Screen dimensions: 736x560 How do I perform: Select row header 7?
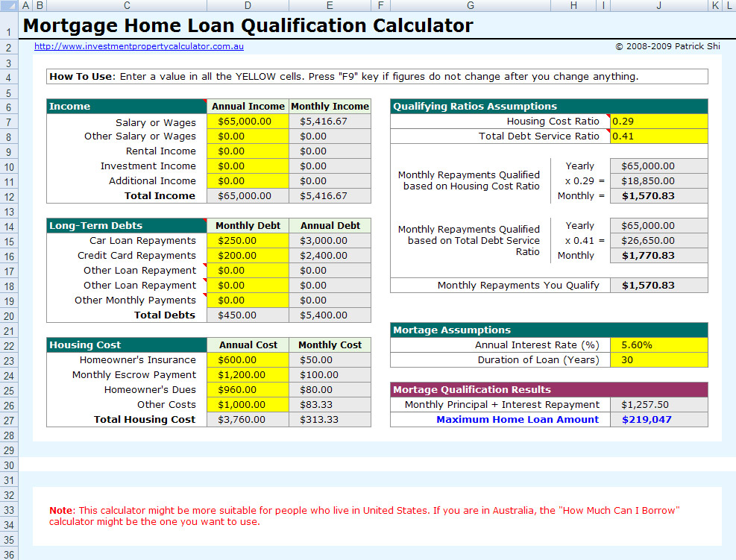[x=9, y=122]
